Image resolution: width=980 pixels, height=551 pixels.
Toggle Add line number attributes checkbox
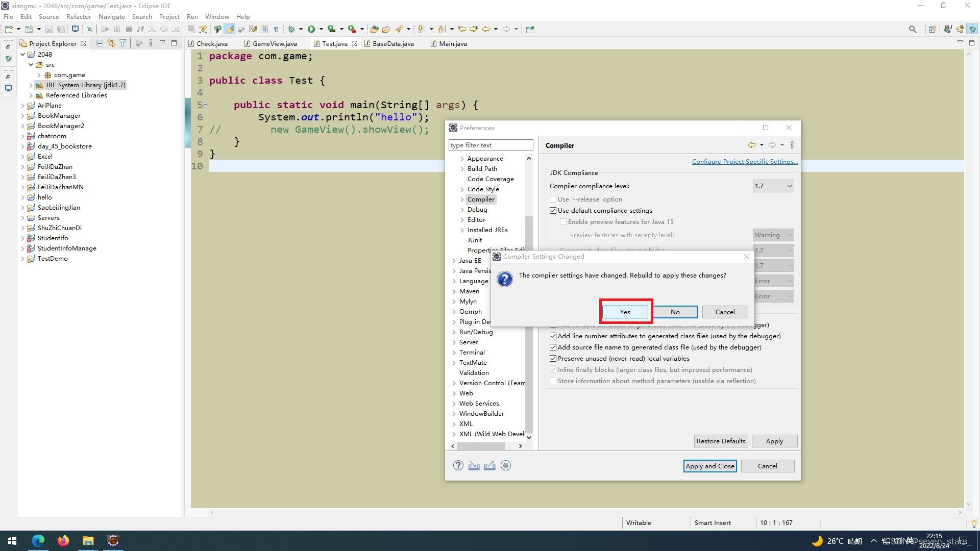pyautogui.click(x=553, y=336)
